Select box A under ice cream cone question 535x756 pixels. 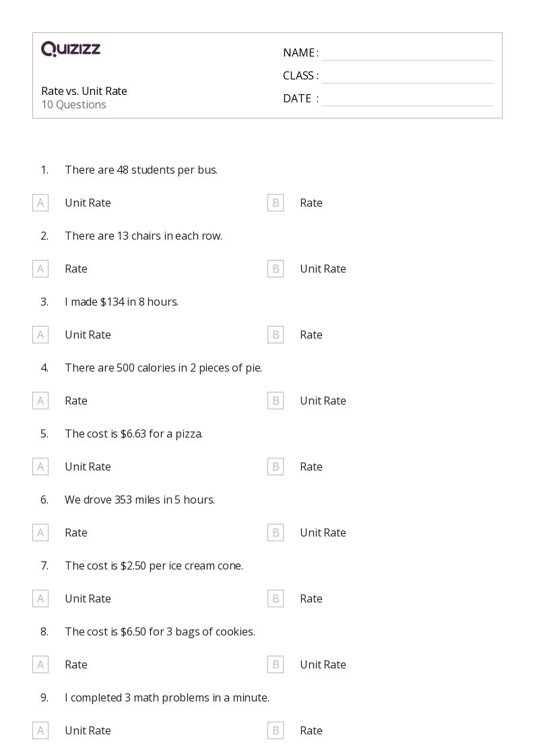[40, 599]
